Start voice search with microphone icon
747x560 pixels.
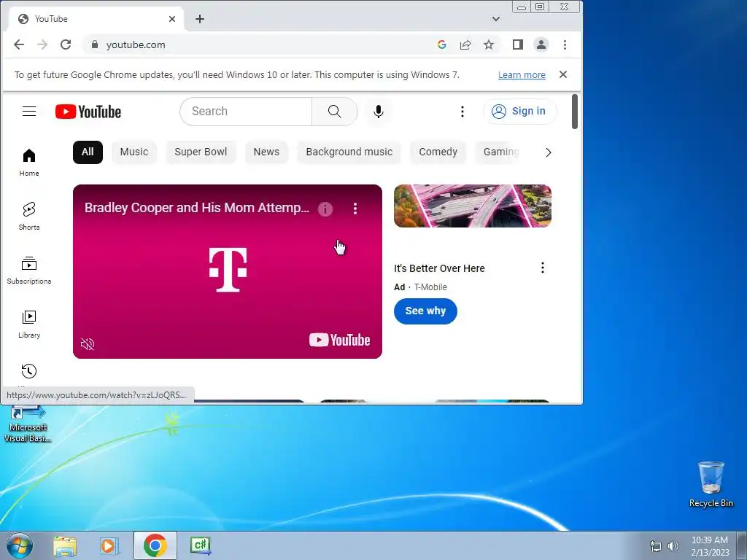click(x=379, y=112)
